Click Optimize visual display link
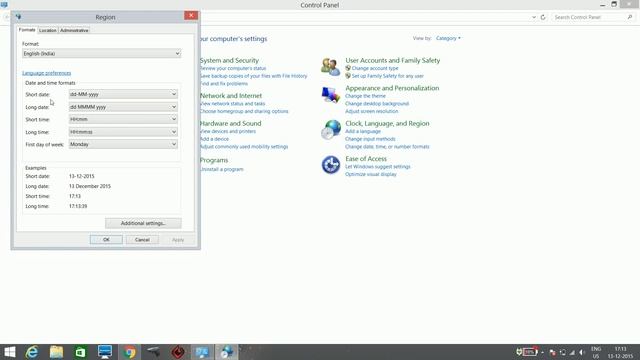640x360 pixels. tap(371, 174)
